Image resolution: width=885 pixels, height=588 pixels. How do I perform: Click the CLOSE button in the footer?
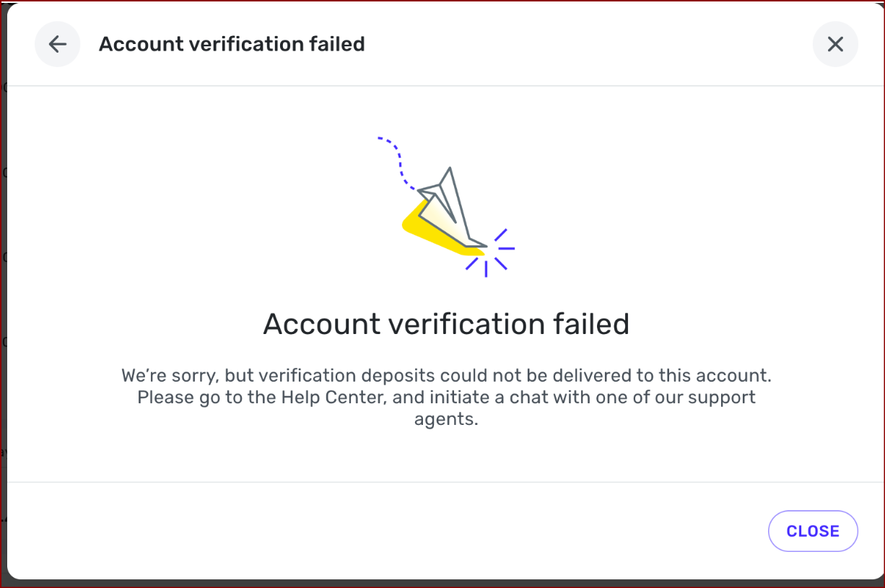pos(813,531)
